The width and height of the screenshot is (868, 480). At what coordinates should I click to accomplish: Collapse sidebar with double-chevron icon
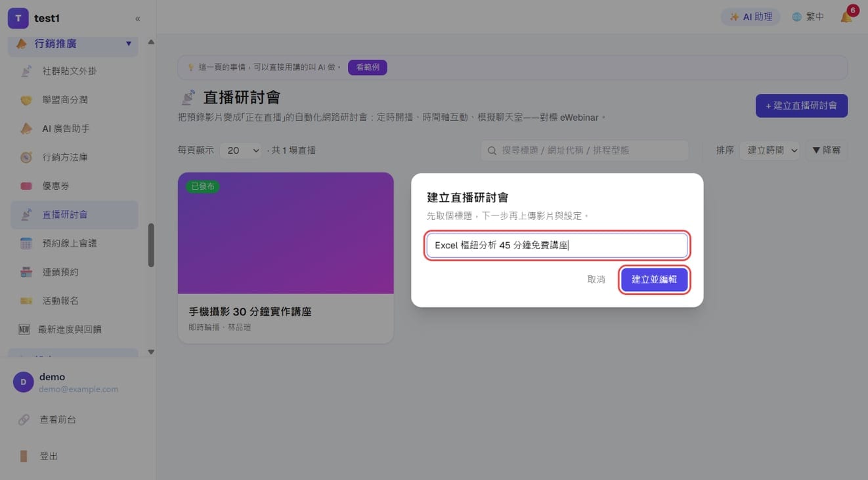137,18
